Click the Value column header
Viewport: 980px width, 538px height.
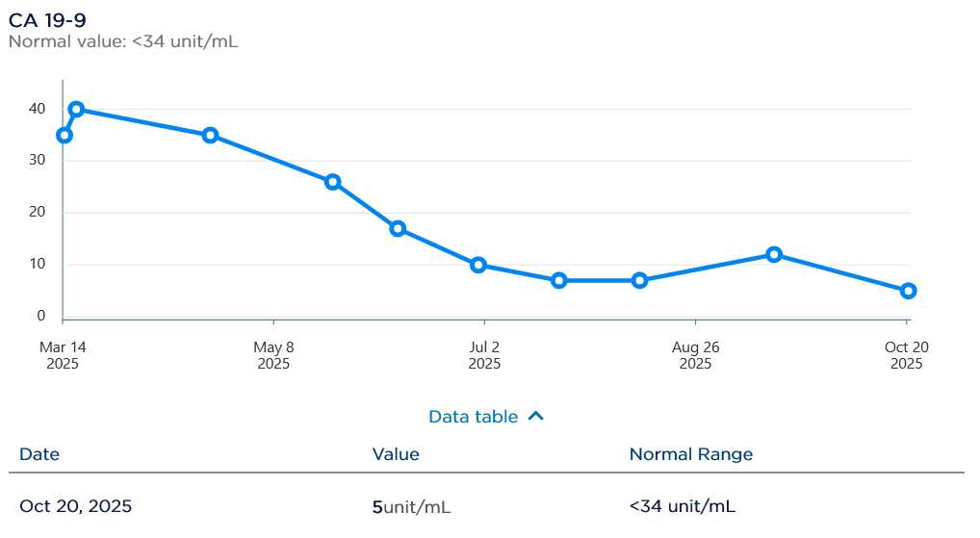point(396,454)
